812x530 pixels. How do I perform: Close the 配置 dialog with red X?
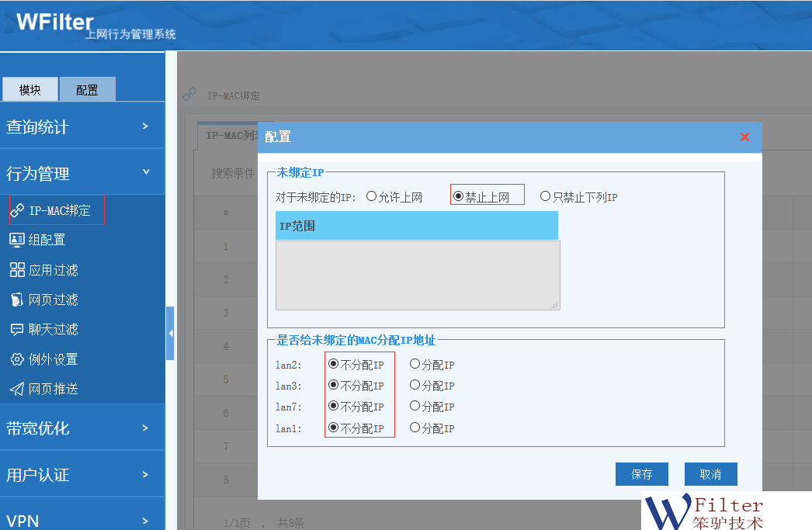(744, 137)
